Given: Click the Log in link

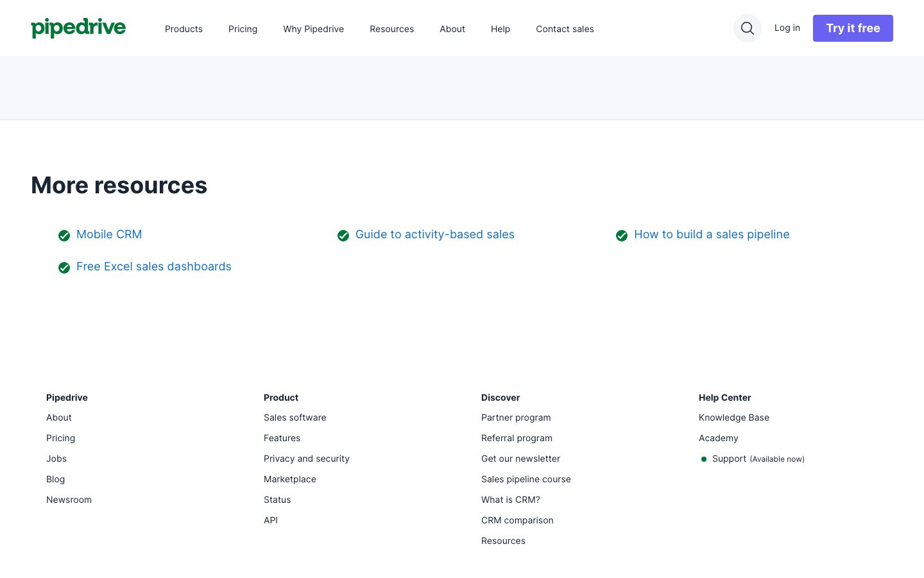Looking at the screenshot, I should pos(787,28).
